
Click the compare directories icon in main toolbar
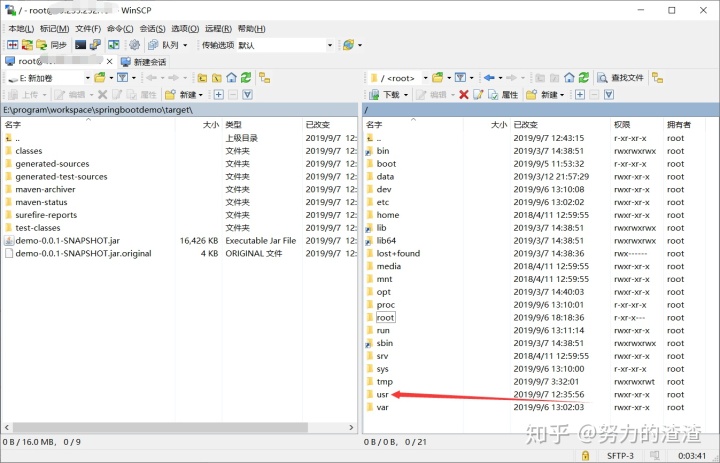13,45
